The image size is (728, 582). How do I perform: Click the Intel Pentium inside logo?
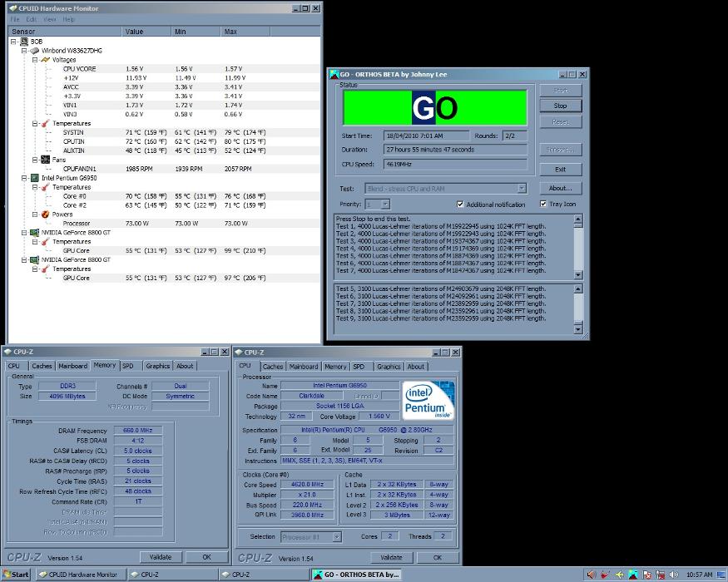point(428,401)
